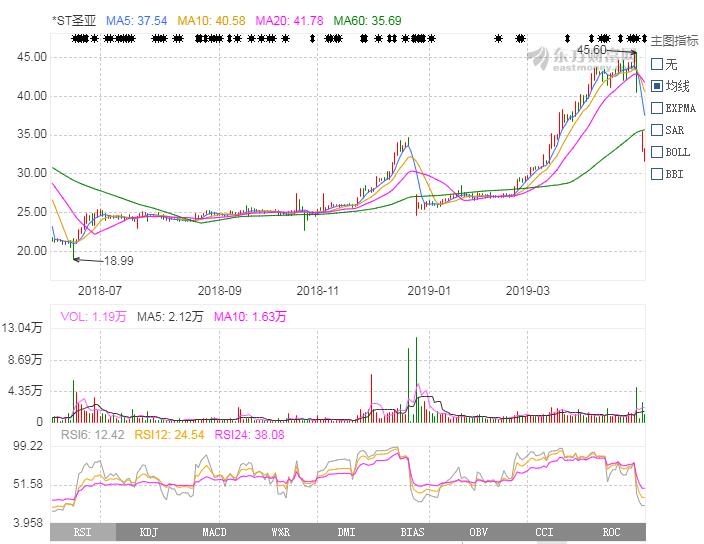Turn on the SAR indicator checkbox
The width and height of the screenshot is (704, 544).
click(x=657, y=130)
